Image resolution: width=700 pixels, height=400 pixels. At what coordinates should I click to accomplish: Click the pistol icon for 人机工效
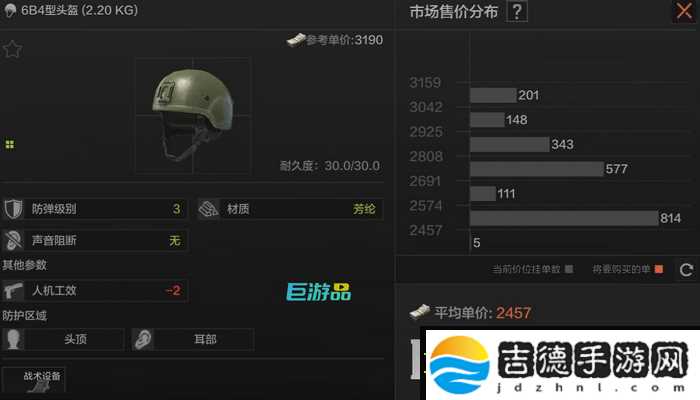13,291
